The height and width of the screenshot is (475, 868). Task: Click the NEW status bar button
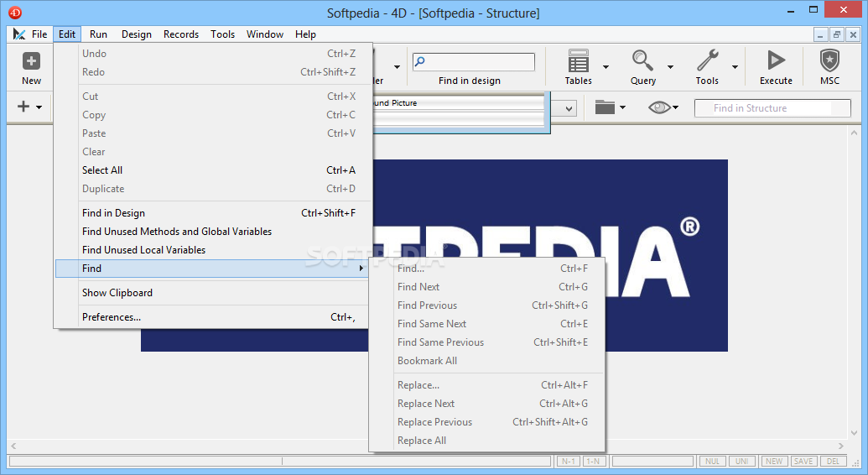point(774,461)
